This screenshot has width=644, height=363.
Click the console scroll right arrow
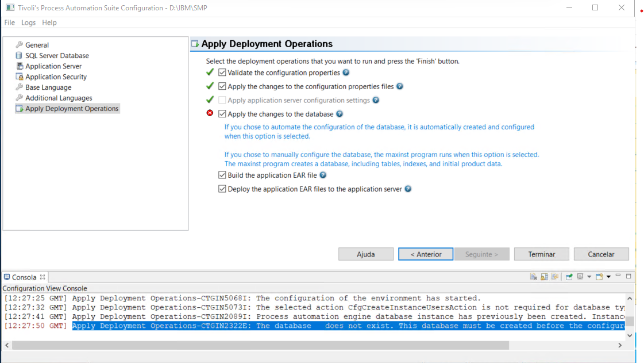[x=620, y=345]
